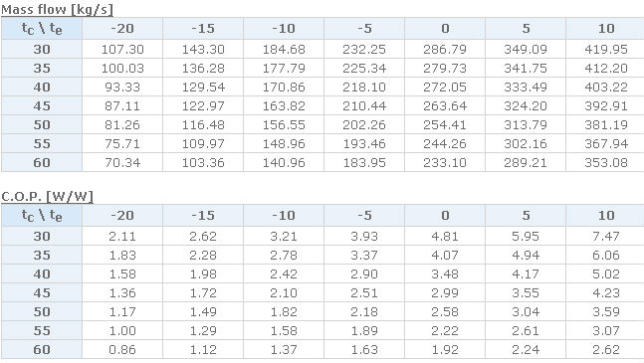Select C.O.P. value 2.51
The image size is (644, 363).
[x=364, y=292]
